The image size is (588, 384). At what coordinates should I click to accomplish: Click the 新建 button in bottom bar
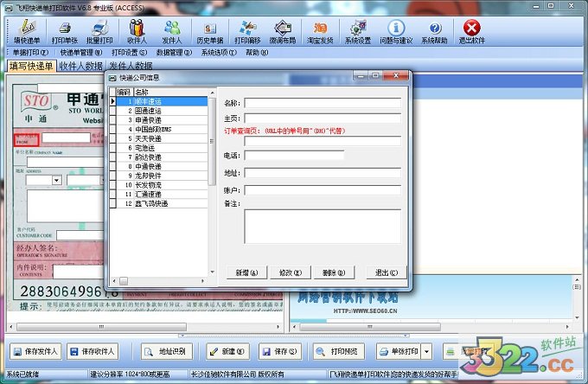point(227,351)
